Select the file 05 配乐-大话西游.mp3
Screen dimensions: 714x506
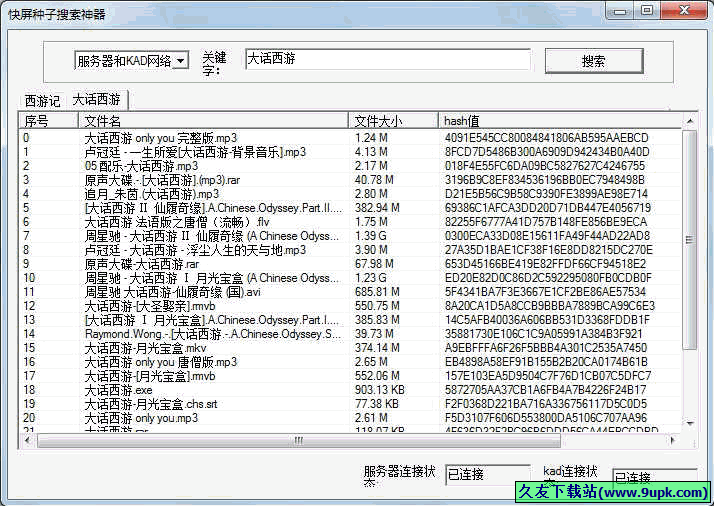[x=351, y=166]
